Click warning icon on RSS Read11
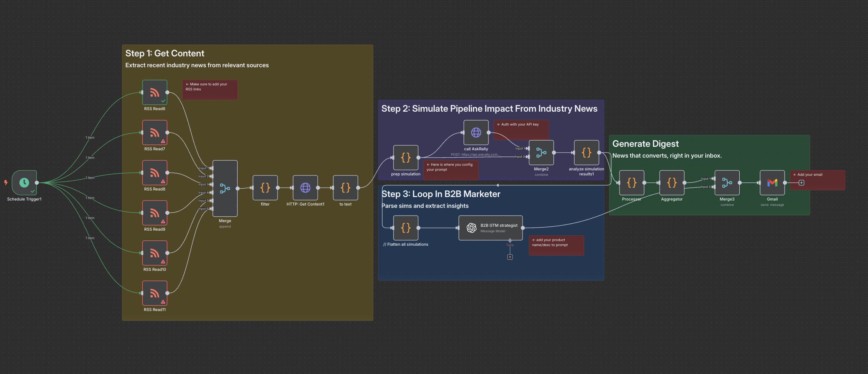 pos(163,302)
